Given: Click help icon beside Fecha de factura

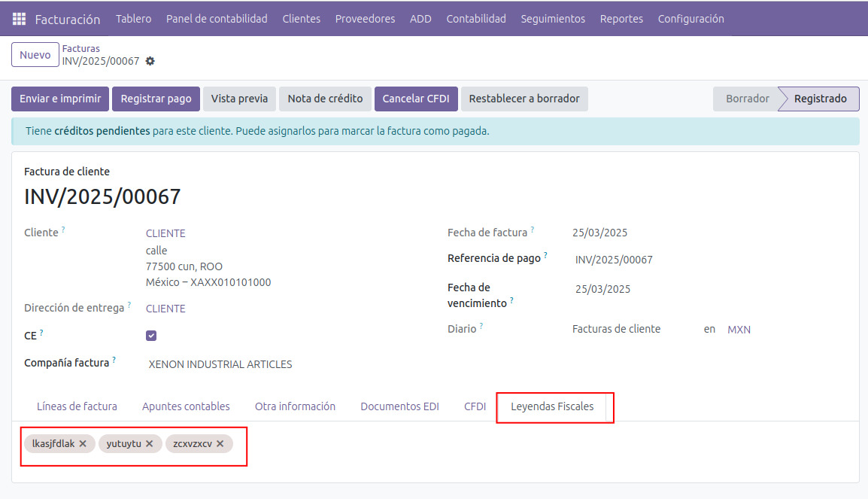Looking at the screenshot, I should 533,230.
